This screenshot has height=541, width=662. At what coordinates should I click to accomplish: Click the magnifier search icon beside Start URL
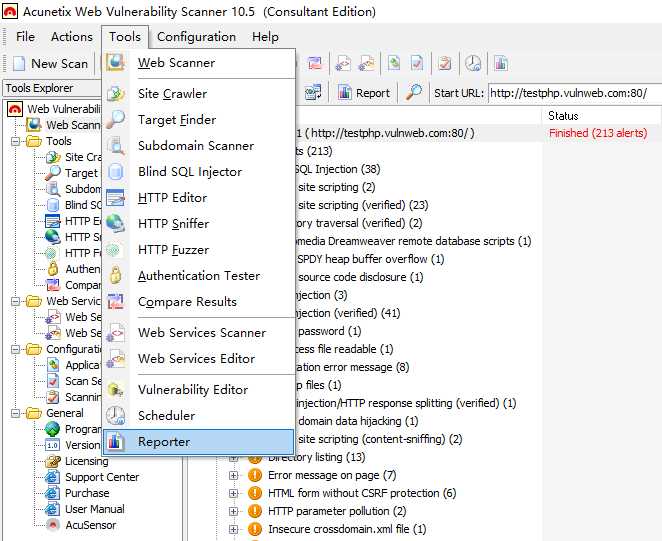(x=414, y=92)
